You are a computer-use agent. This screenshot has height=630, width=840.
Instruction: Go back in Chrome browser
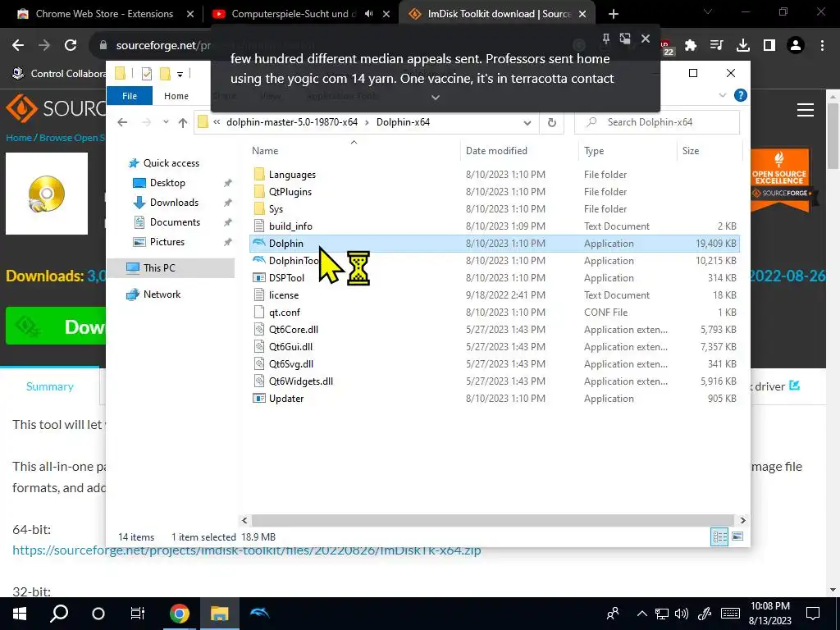coord(18,46)
